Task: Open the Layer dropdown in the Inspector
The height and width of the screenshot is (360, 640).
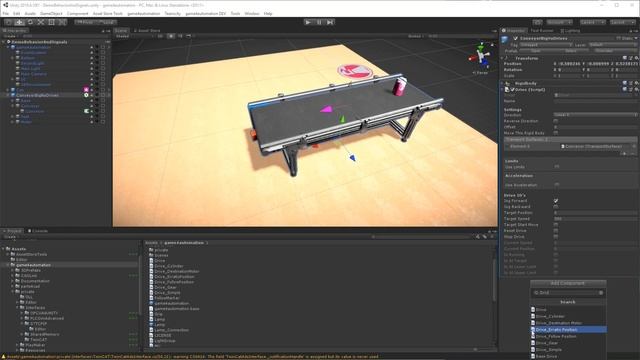Action: click(612, 45)
